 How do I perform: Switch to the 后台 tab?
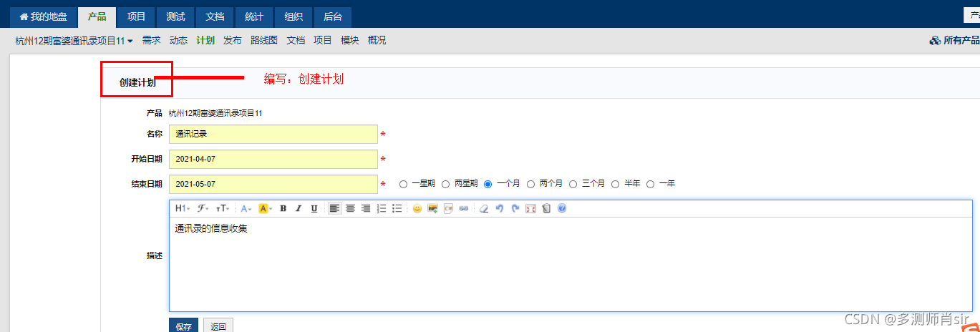click(x=332, y=16)
